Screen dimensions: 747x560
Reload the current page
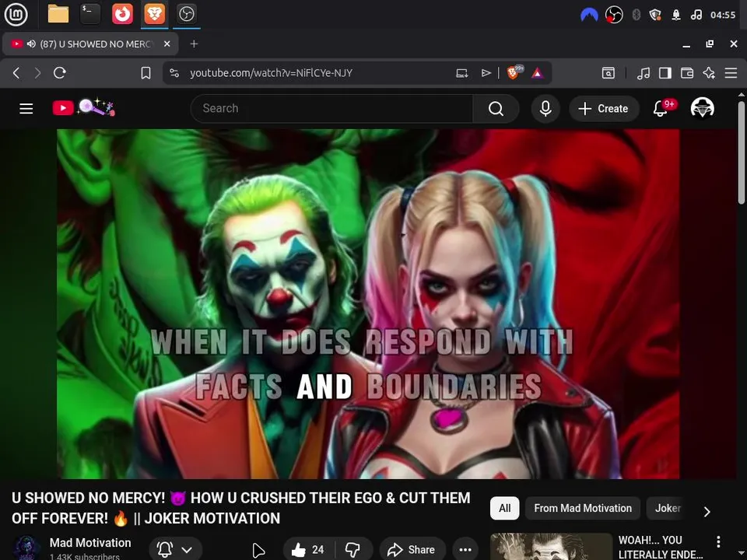(x=60, y=73)
